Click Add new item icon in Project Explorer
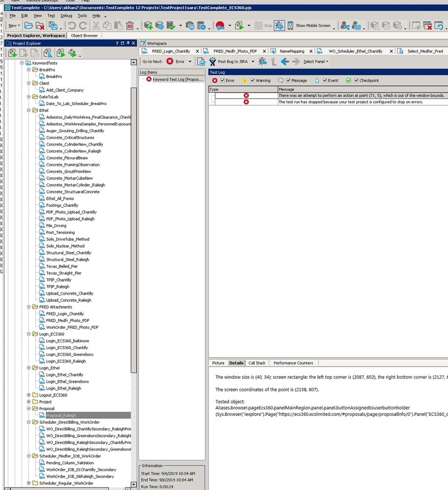The height and width of the screenshot is (490, 448). [12, 53]
